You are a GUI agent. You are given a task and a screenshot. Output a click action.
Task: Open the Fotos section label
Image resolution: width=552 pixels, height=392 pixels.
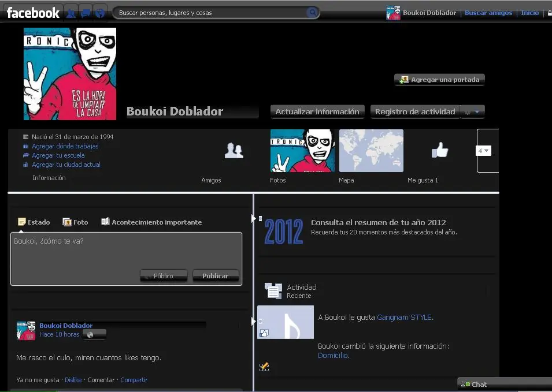pos(278,180)
